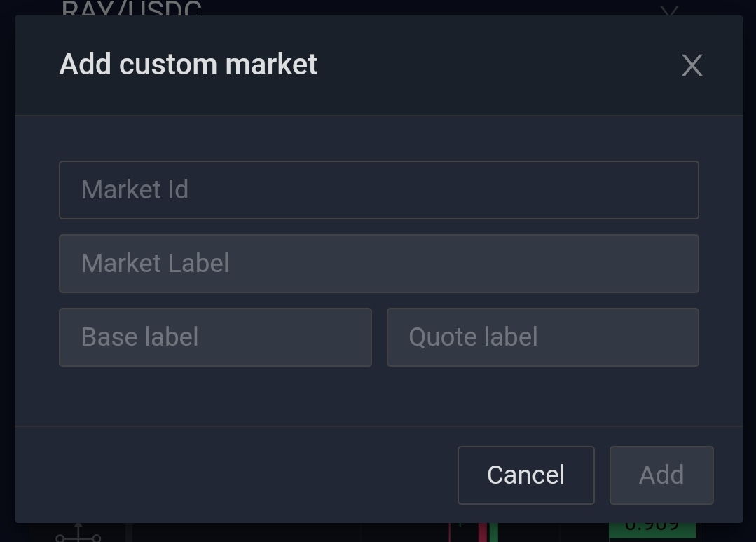Click the RAY/USDC market name
Viewport: 756px width, 542px height.
tap(132, 8)
